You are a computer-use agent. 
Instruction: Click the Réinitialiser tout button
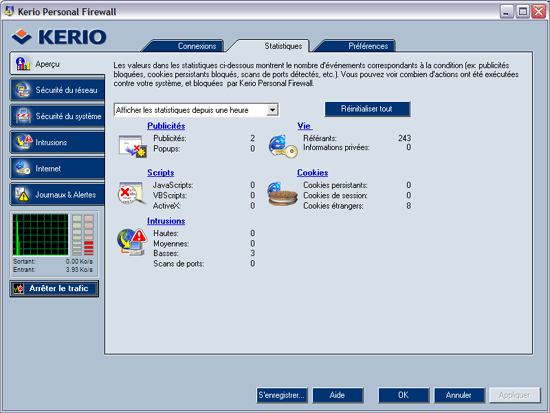(367, 109)
